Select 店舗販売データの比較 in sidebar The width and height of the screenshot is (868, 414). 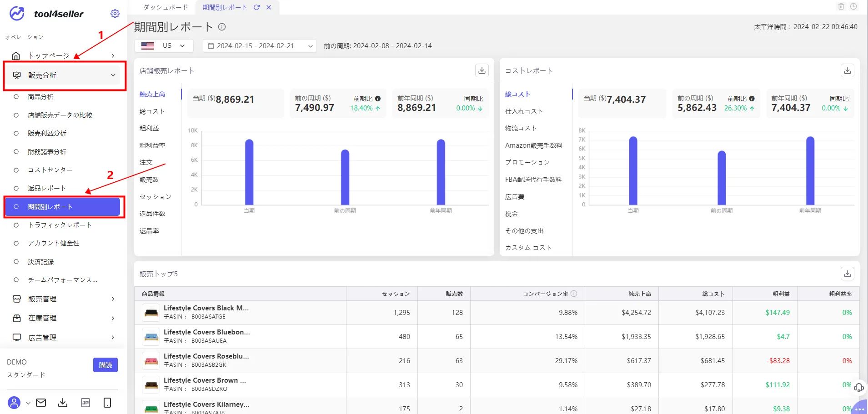click(x=60, y=115)
